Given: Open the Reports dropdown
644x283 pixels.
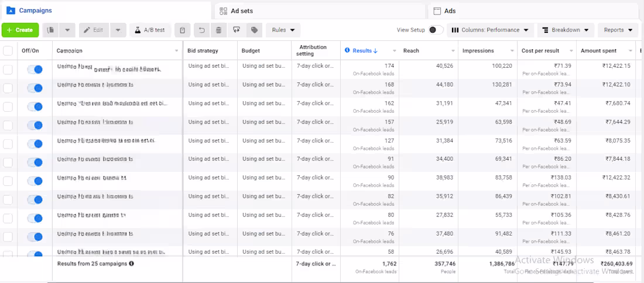Looking at the screenshot, I should tap(618, 30).
